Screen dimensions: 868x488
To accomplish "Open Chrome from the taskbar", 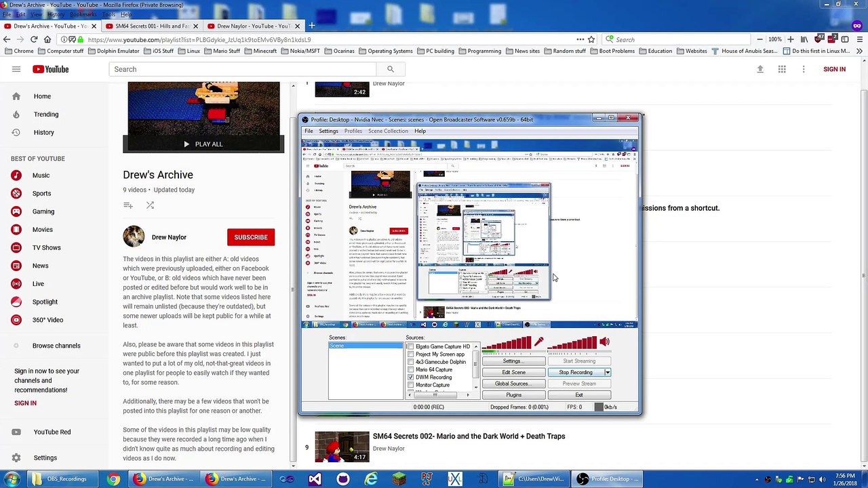I will [x=113, y=479].
